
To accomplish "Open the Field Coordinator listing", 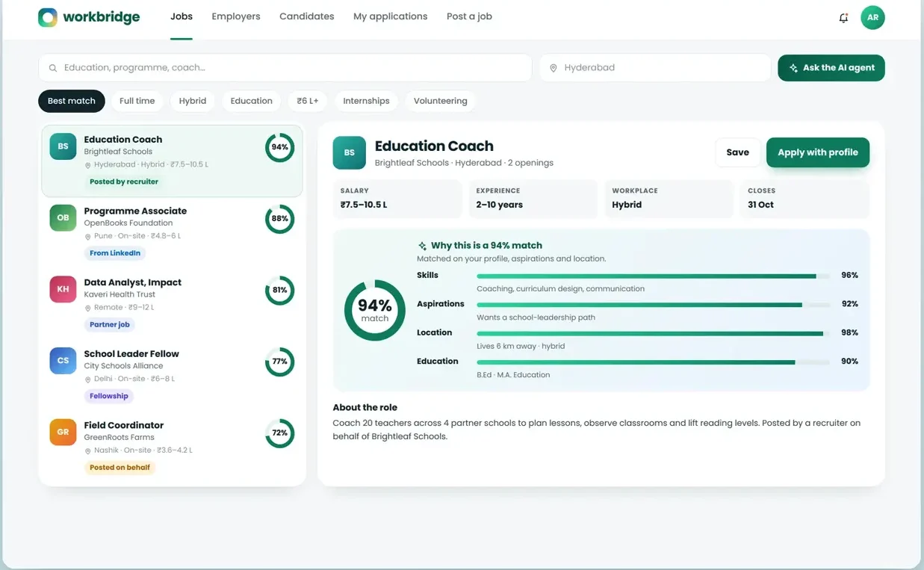I will coord(172,447).
